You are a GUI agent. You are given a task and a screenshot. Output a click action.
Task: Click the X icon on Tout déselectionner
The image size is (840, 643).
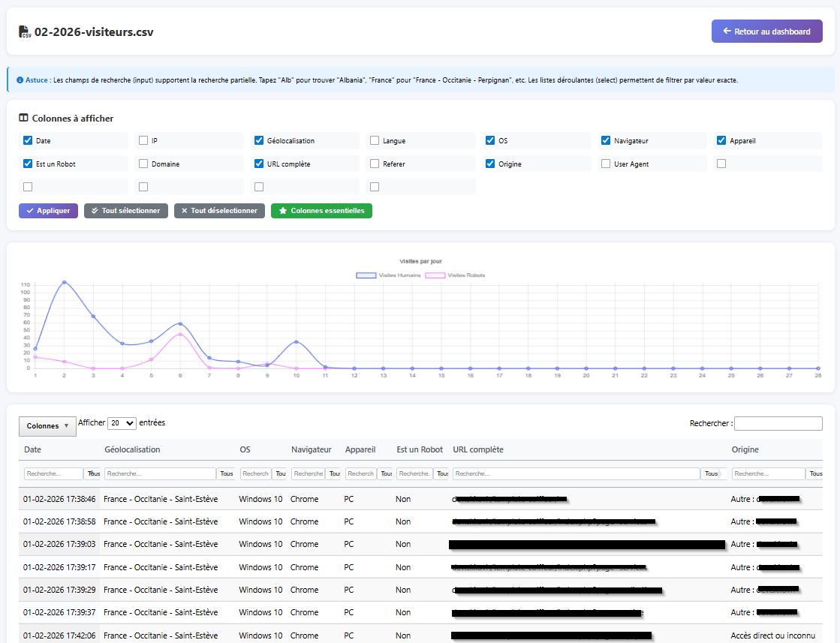tap(185, 211)
